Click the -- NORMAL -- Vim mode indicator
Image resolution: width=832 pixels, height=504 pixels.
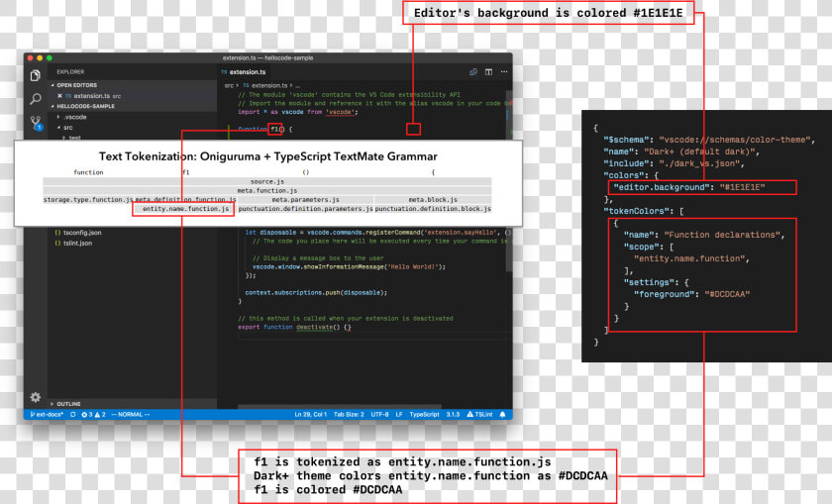131,414
